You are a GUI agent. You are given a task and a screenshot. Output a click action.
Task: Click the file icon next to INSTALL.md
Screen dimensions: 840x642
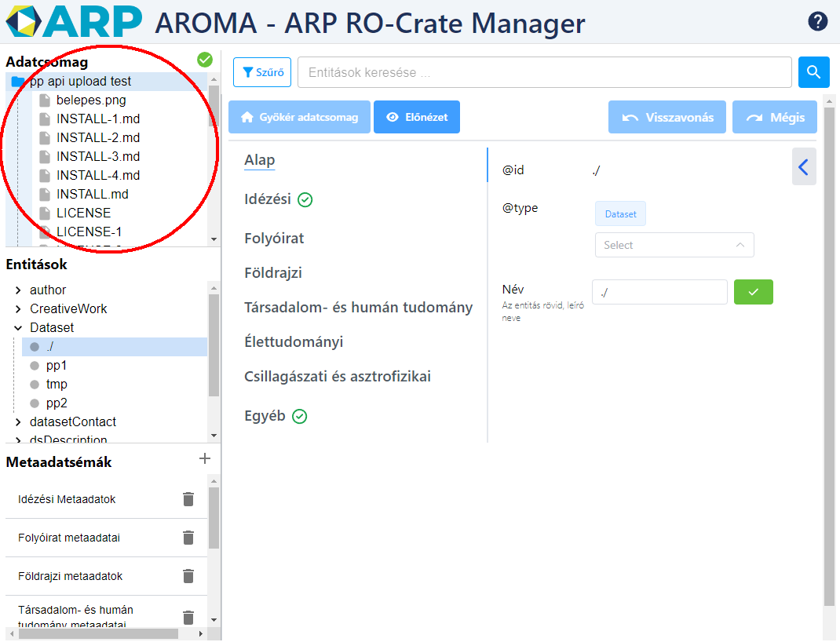click(x=45, y=194)
